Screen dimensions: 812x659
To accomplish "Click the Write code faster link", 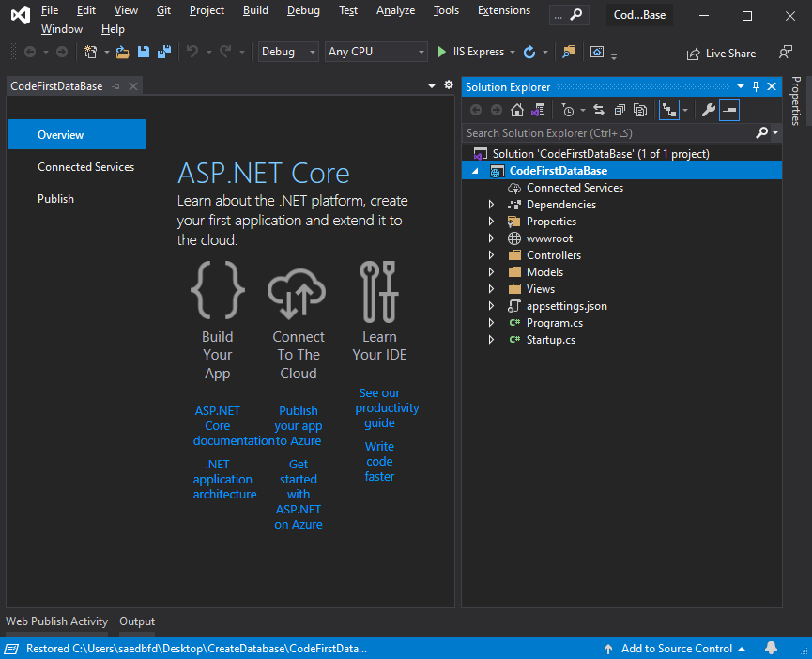I will click(379, 461).
